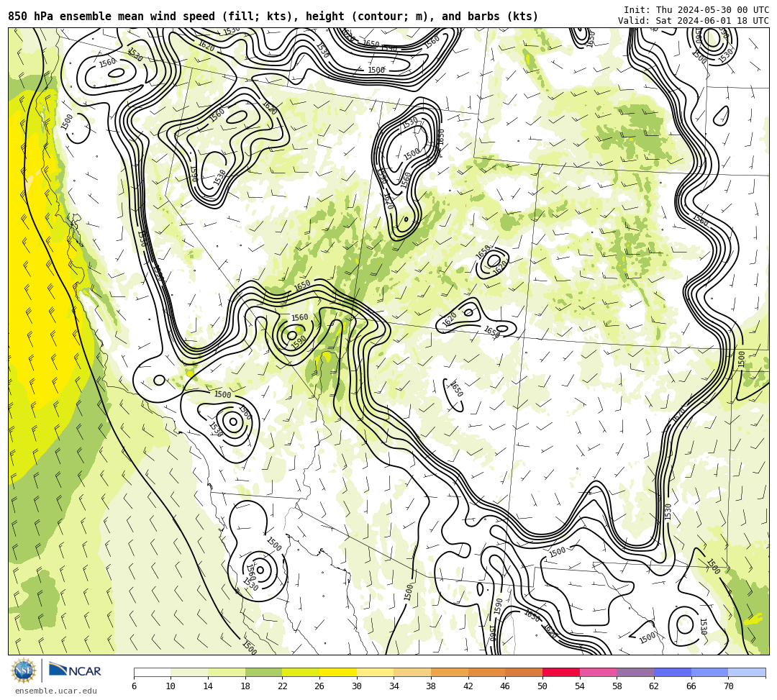This screenshot has width=777, height=700.
Task: Click the colorbar tick label '54'
Action: (580, 686)
